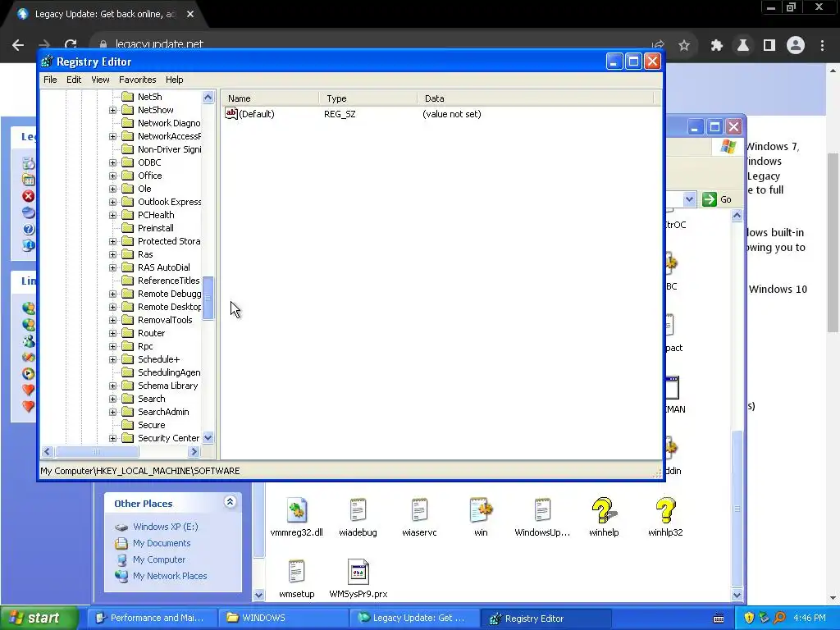Viewport: 840px width, 630px height.
Task: Select the Secure key folder icon
Action: tap(127, 425)
